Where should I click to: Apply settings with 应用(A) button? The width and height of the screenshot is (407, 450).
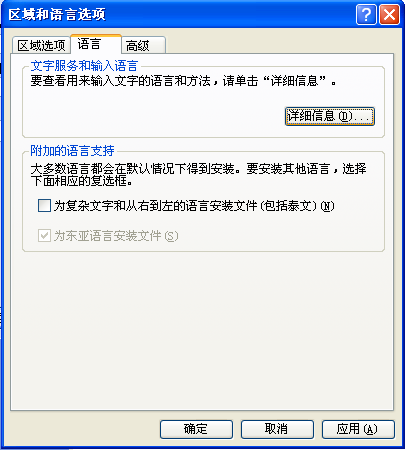(x=358, y=429)
